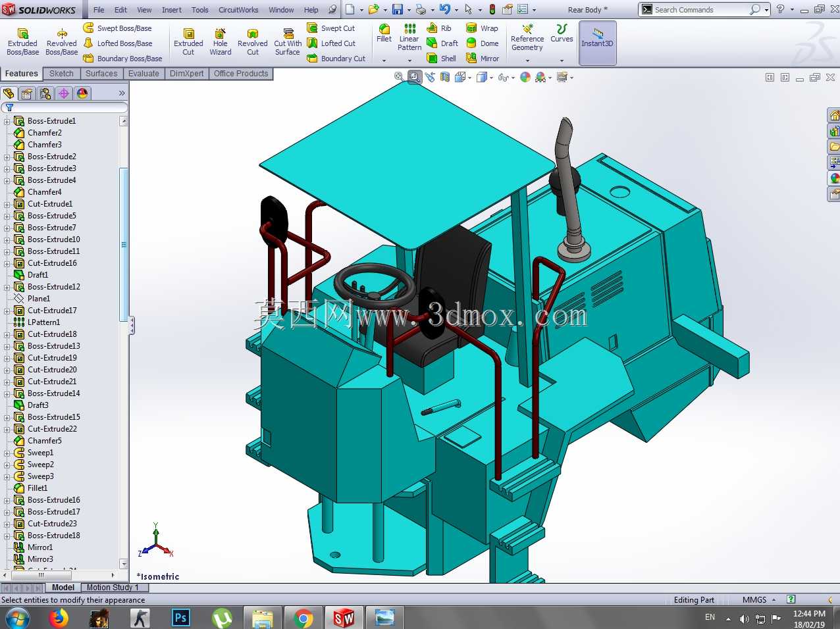Screen dimensions: 840x629
Task: Open the Tools menu
Action: [200, 10]
